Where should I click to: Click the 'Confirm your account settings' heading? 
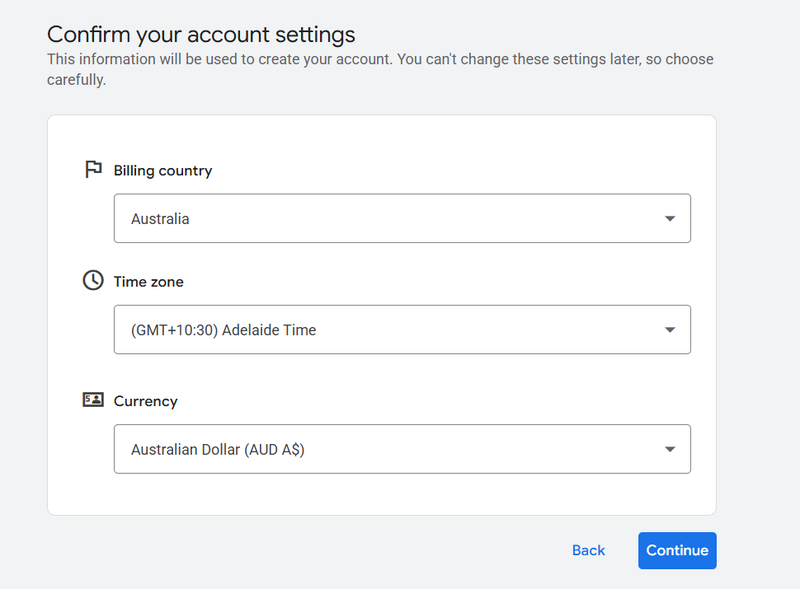(201, 35)
